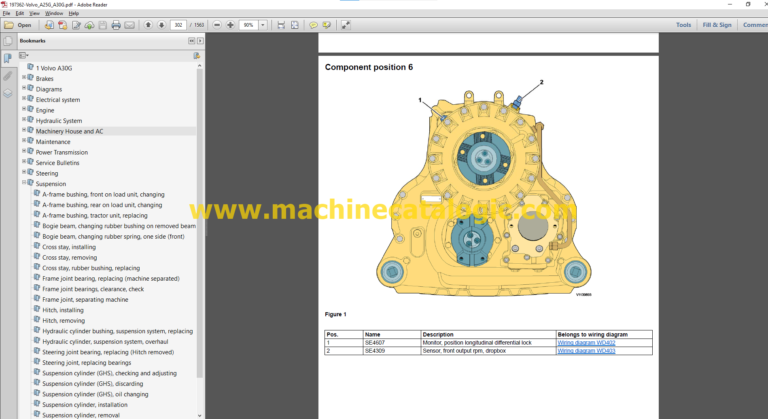Collapse the Suspension bookmark

(24, 183)
